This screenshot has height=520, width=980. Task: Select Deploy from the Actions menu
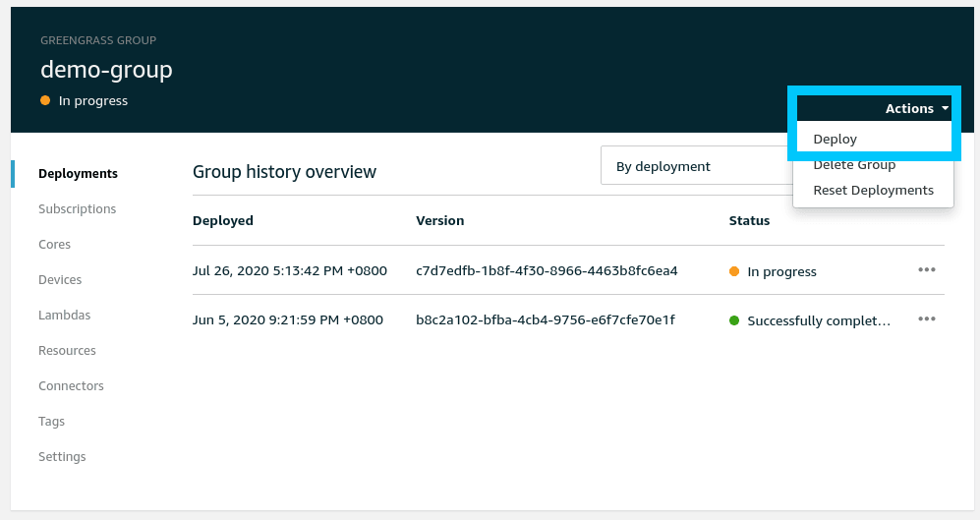tap(835, 140)
